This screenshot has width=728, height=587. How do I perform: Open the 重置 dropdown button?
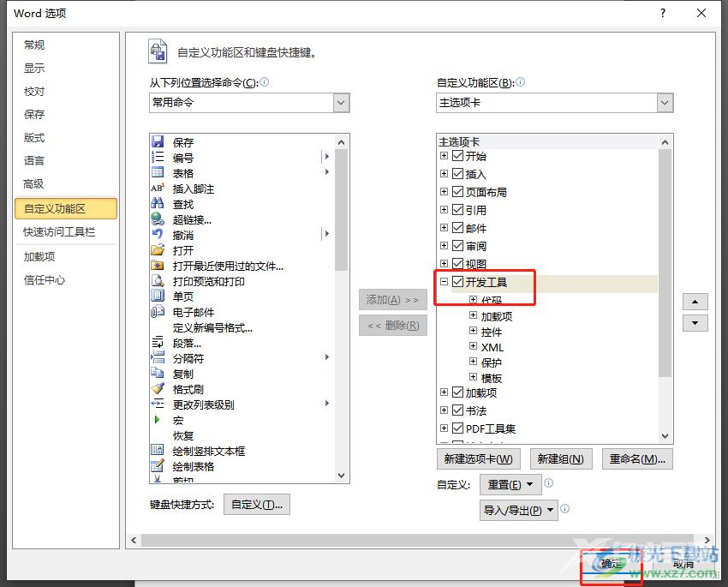point(510,485)
